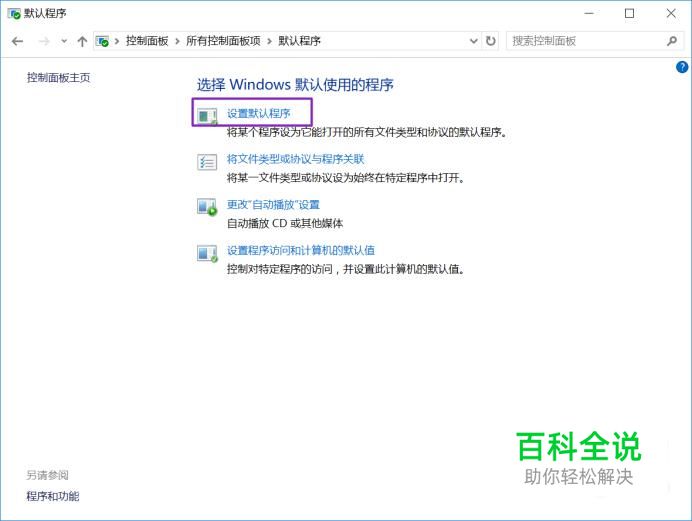Image resolution: width=692 pixels, height=521 pixels.
Task: Open 设置默认程序 link
Action: point(259,113)
